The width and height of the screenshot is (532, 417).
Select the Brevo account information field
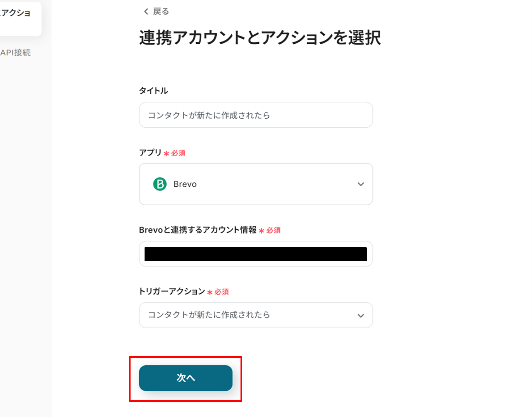256,254
